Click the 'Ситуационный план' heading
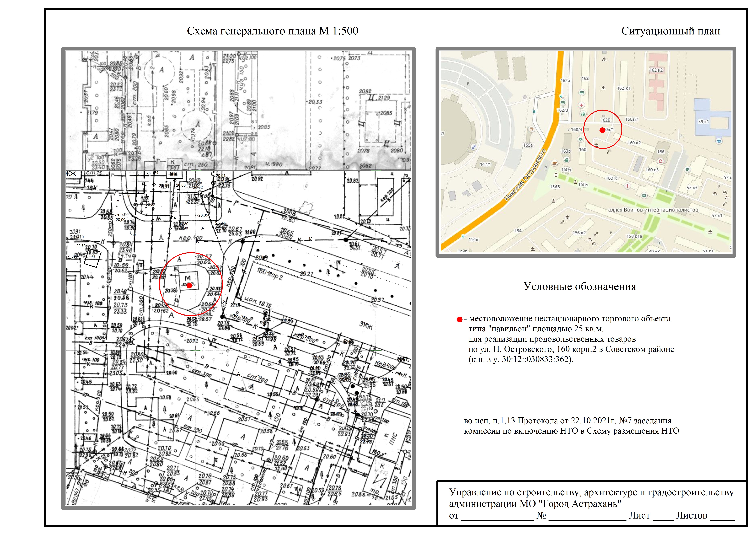 [x=670, y=31]
